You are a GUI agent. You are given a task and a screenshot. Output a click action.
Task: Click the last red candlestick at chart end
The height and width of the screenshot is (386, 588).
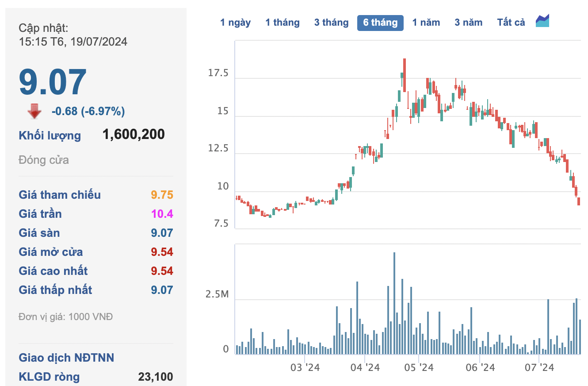click(x=579, y=201)
